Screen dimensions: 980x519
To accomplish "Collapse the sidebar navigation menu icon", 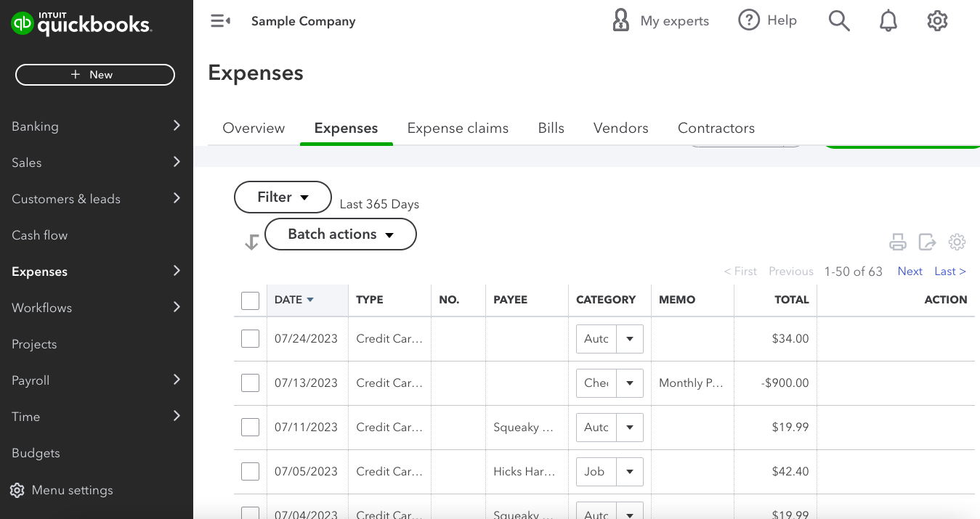I will 220,21.
